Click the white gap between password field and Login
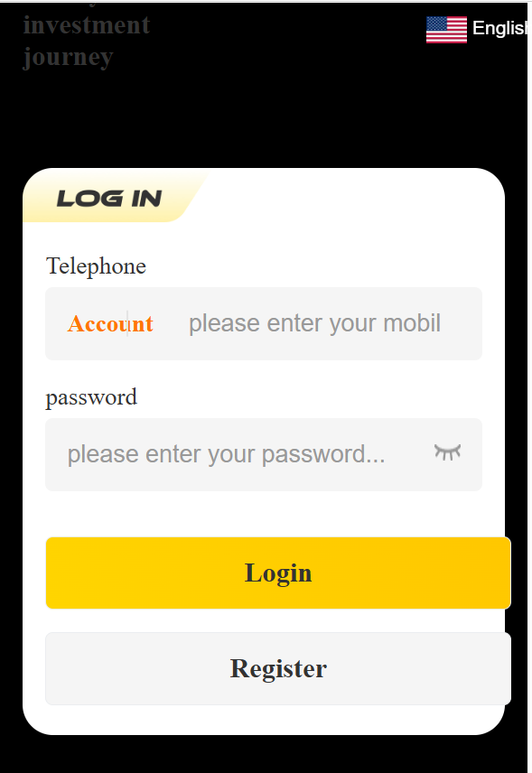This screenshot has height=773, width=532. 264,514
